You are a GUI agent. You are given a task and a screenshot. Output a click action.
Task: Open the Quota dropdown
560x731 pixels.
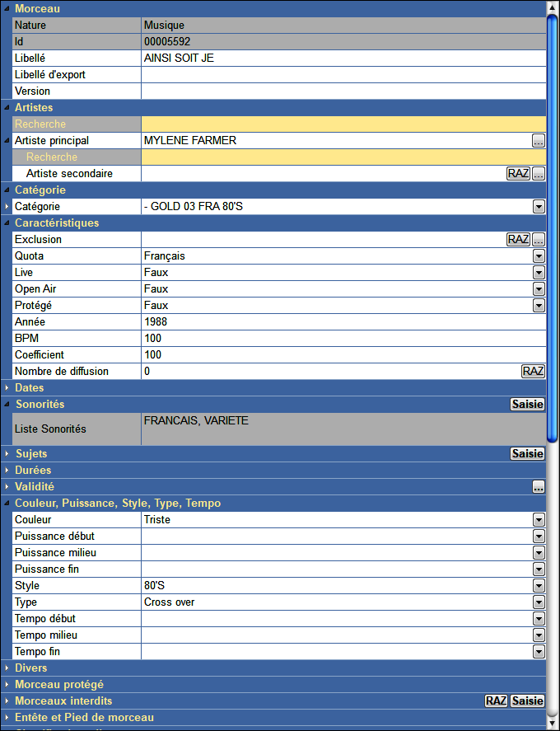coord(539,256)
